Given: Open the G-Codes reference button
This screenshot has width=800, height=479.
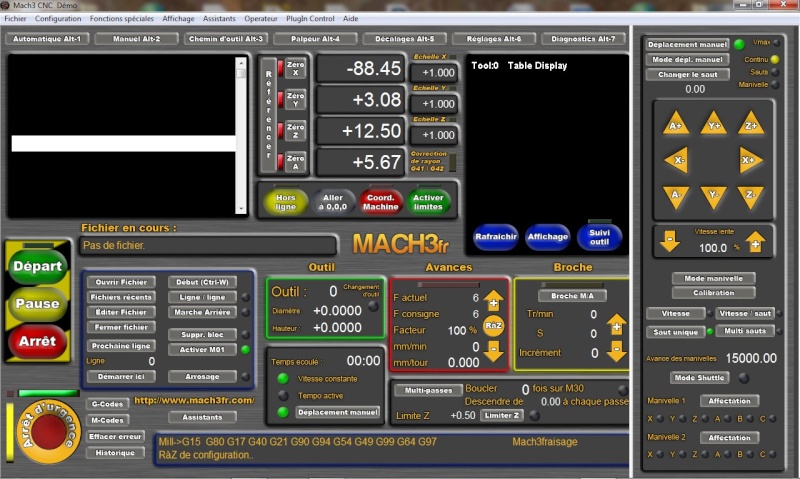Looking at the screenshot, I should coord(107,404).
